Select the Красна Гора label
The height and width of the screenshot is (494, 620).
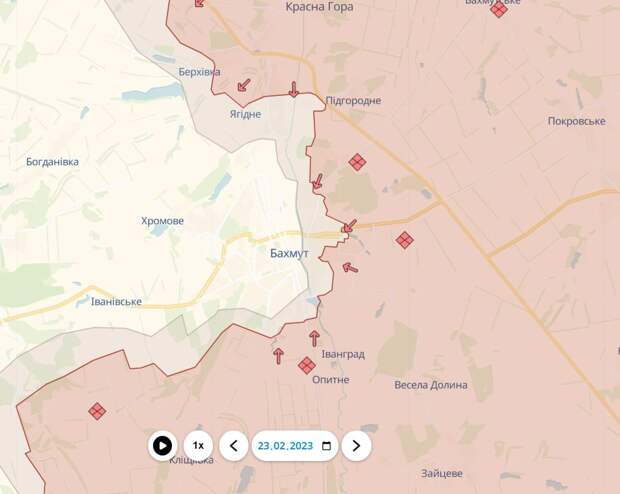tap(319, 7)
